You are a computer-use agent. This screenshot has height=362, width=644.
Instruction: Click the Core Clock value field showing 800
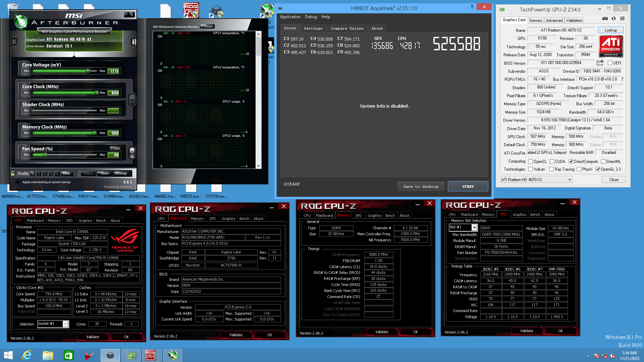114,93
